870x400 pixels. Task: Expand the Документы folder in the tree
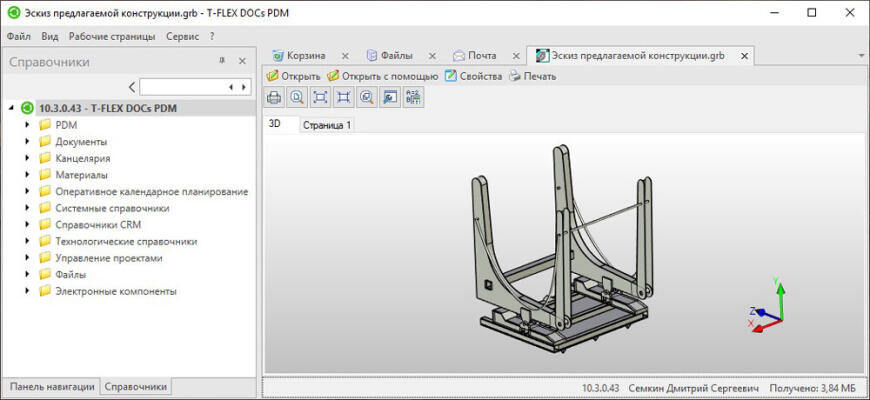pyautogui.click(x=27, y=142)
